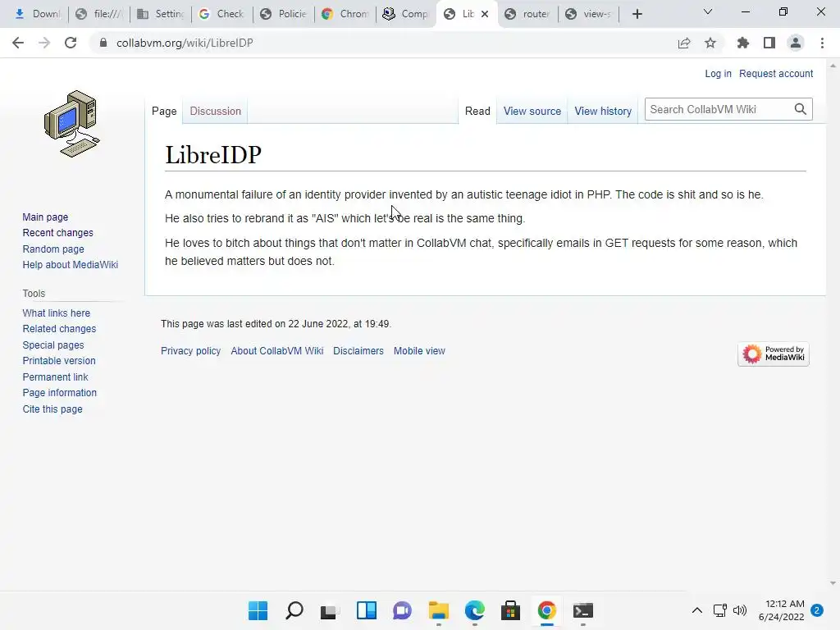Switch to the view-source browser tab
Image resolution: width=840 pixels, height=630 pixels.
pos(589,14)
